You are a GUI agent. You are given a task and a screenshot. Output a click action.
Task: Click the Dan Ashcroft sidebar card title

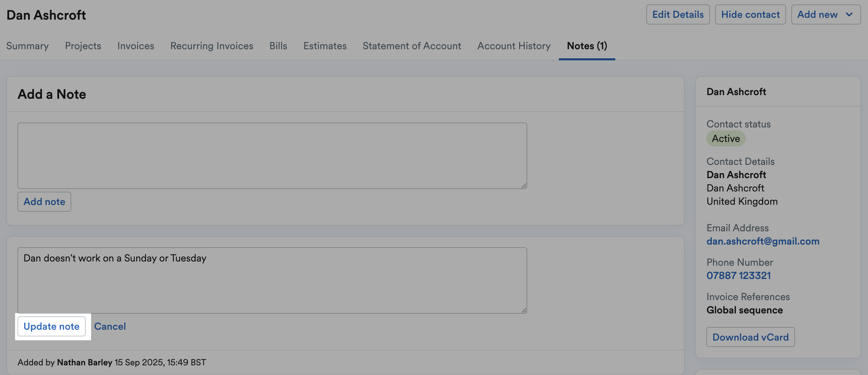[x=736, y=92]
